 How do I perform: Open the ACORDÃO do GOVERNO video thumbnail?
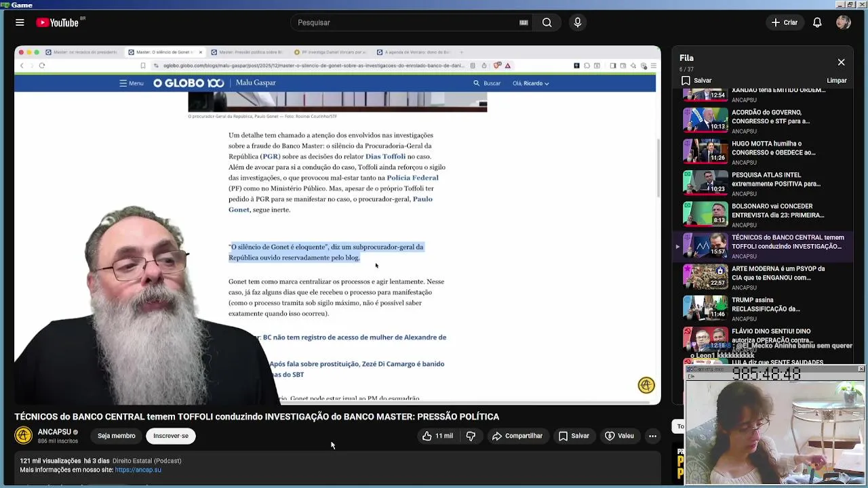pyautogui.click(x=705, y=120)
